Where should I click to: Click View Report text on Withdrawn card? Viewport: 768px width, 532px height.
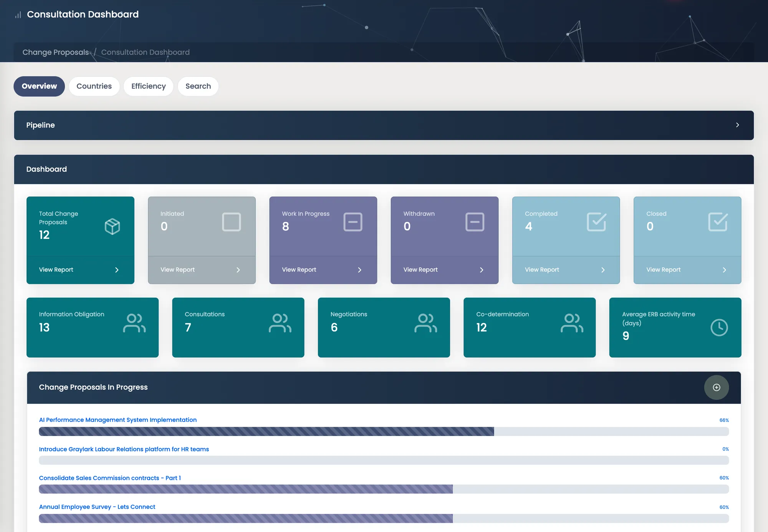(x=420, y=270)
